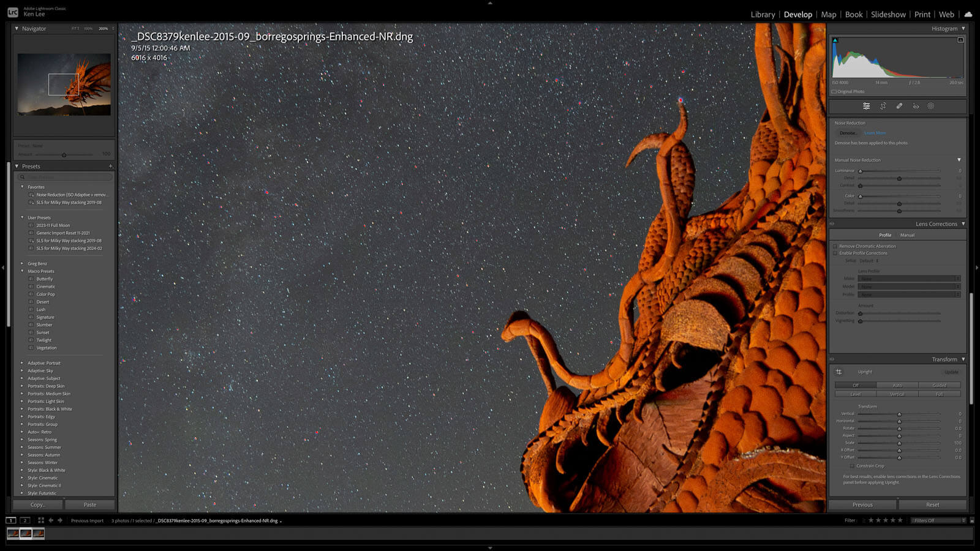Image resolution: width=980 pixels, height=551 pixels.
Task: Open the Crop overlay tool
Action: point(883,106)
